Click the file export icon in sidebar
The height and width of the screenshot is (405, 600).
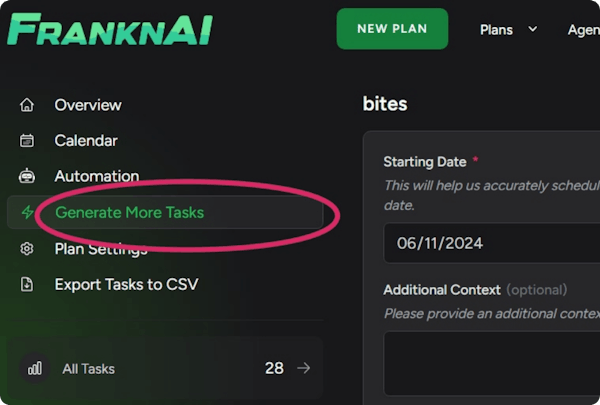(27, 285)
